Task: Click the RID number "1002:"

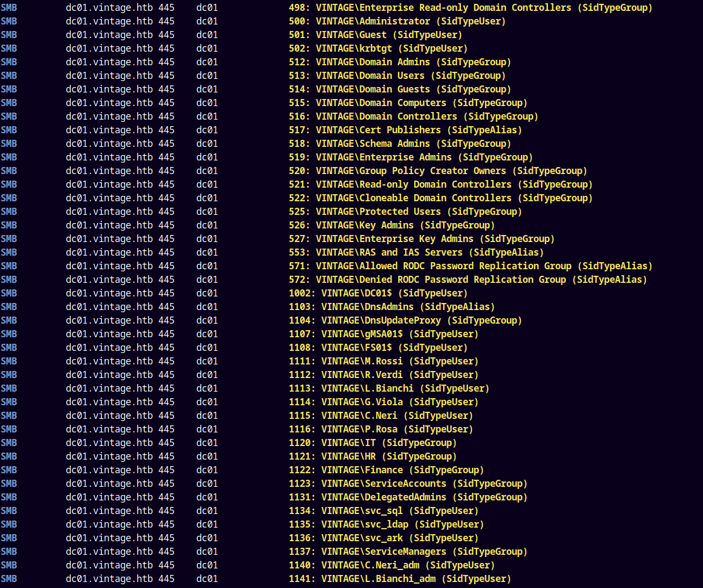Action: click(x=302, y=293)
